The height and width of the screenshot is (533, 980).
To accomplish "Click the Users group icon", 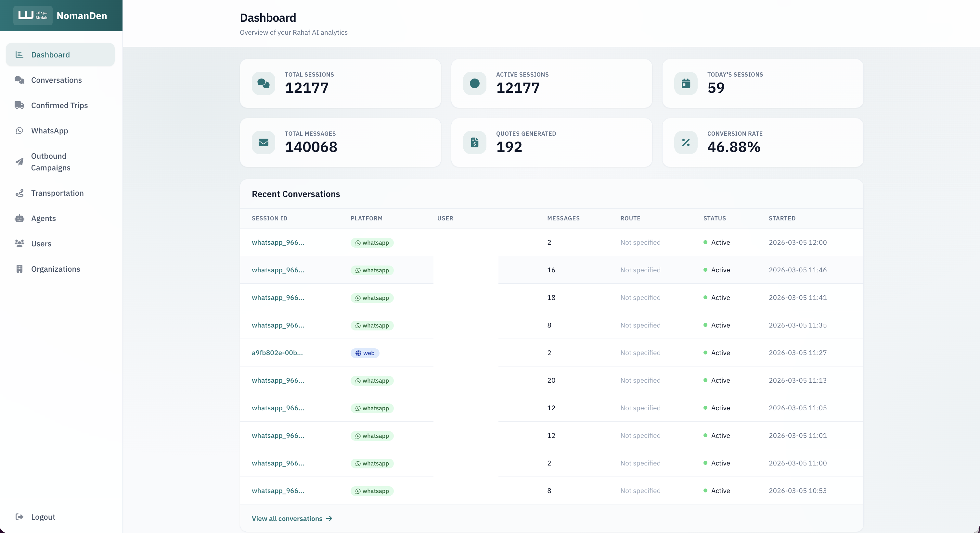I will point(19,243).
